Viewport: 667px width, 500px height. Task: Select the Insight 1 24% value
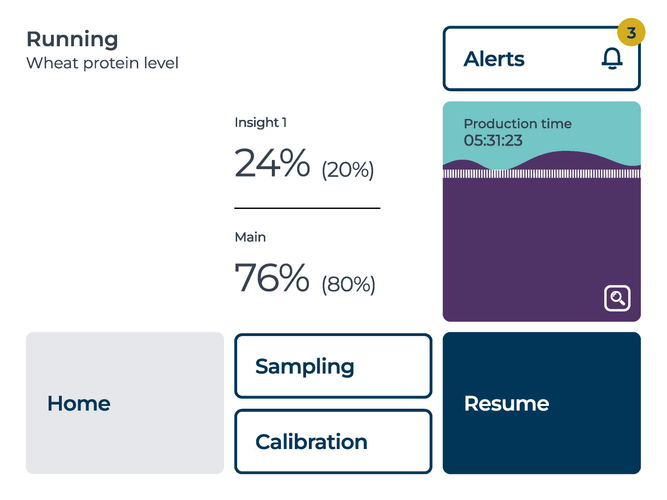coord(272,163)
